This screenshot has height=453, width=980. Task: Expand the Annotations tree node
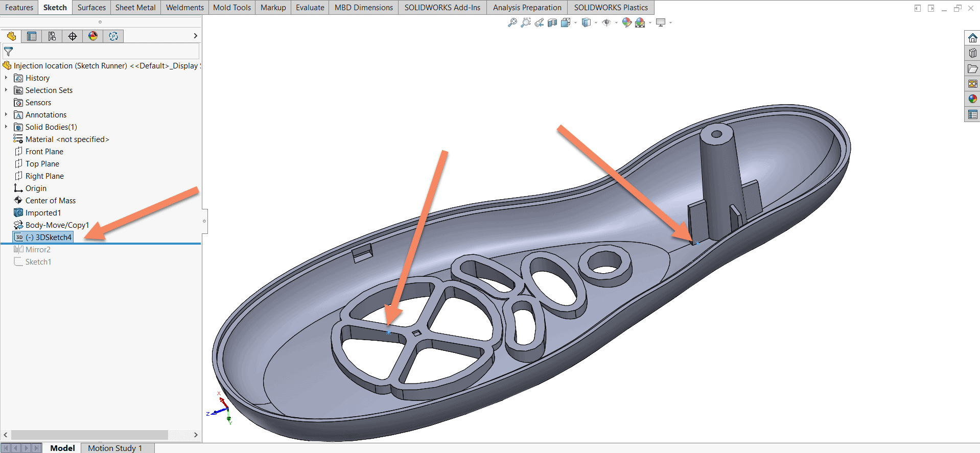6,115
